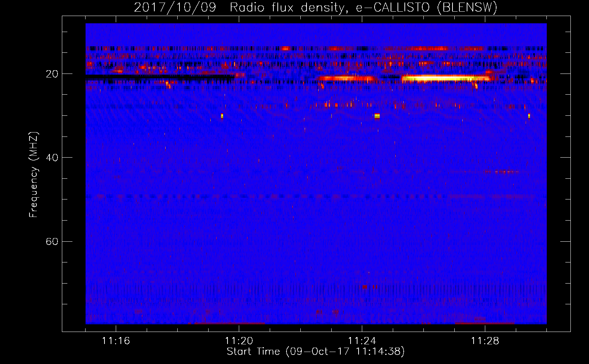Click the '11:24' time tick label
This screenshot has height=364, width=589.
(362, 341)
